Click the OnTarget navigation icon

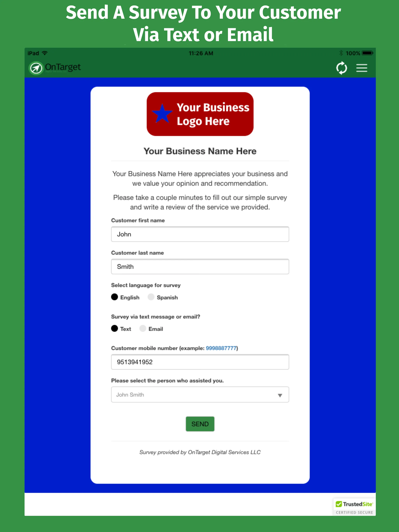point(37,67)
